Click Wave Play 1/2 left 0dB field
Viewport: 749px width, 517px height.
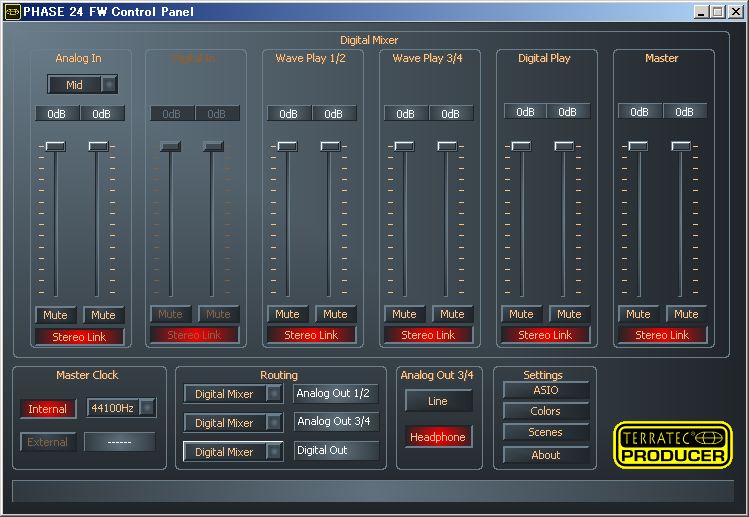[x=289, y=114]
